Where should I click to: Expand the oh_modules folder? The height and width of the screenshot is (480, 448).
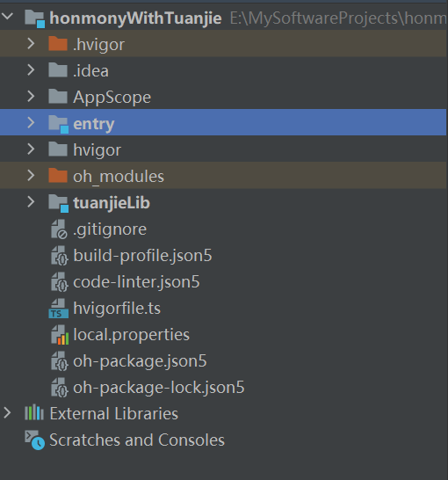31,176
